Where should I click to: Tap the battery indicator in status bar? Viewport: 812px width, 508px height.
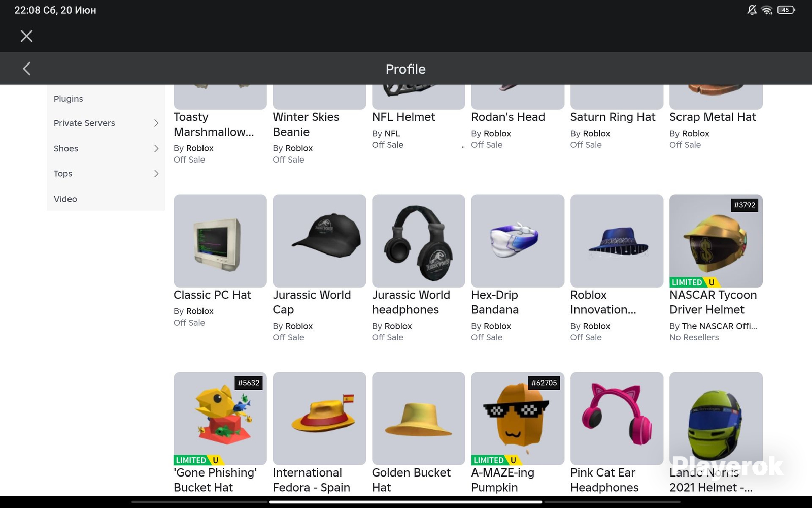click(786, 10)
